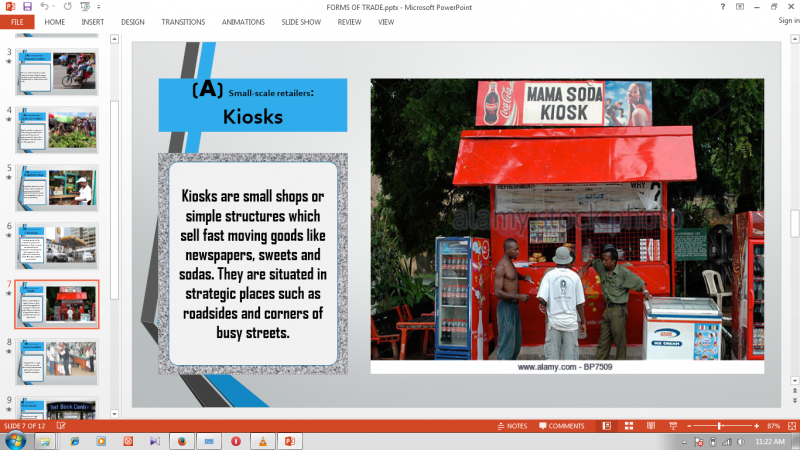Open the Windows Start menu

tap(15, 441)
